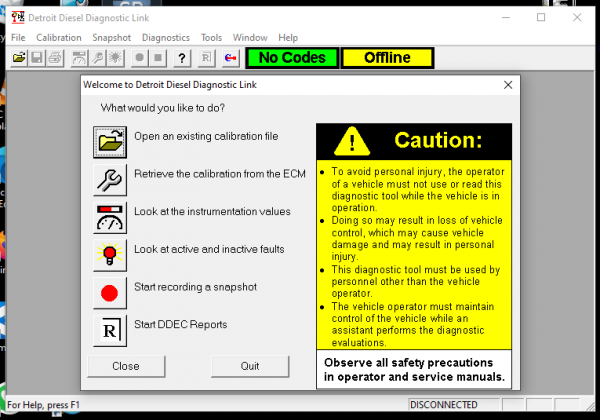Open the Tools menu
600x420 pixels.
coord(211,37)
